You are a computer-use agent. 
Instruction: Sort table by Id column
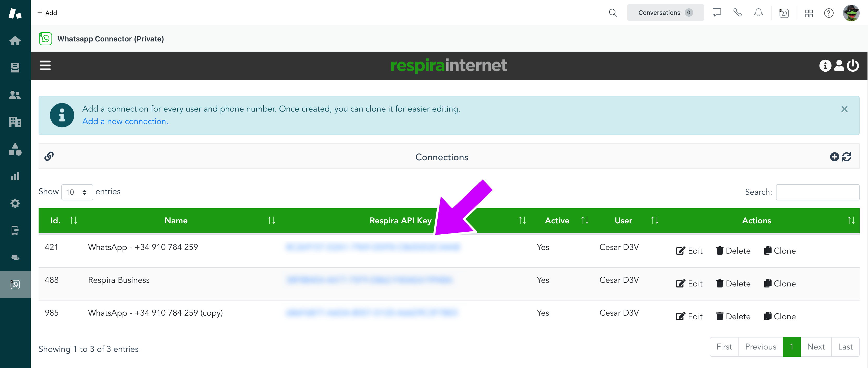73,220
